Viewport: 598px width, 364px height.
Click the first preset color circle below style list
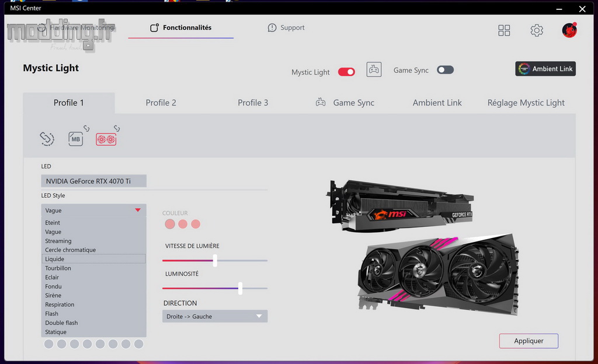coord(49,344)
